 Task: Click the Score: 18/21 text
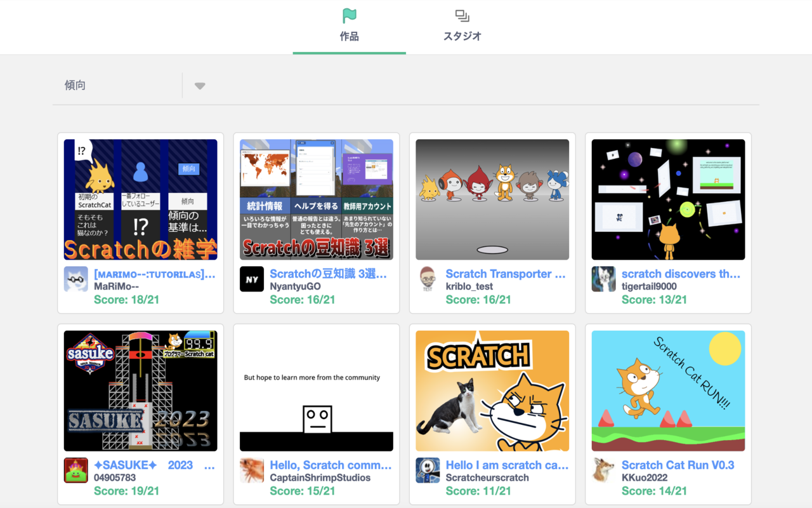click(x=126, y=299)
